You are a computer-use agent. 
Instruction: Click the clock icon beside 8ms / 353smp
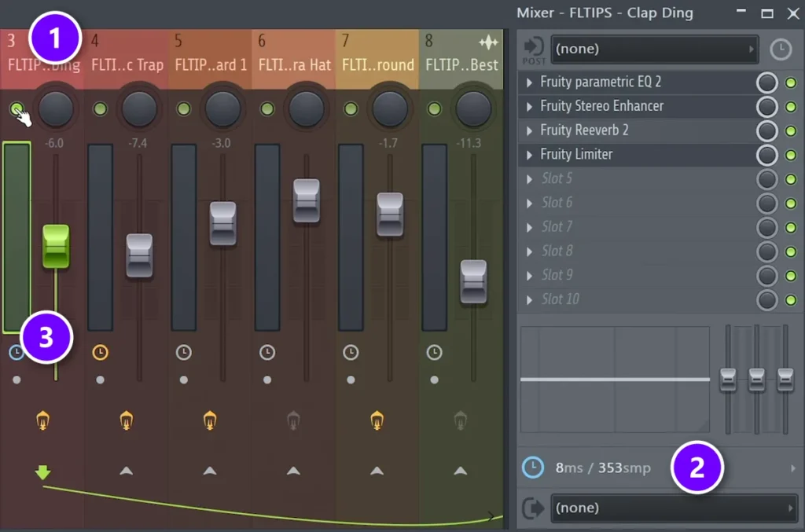coord(533,468)
